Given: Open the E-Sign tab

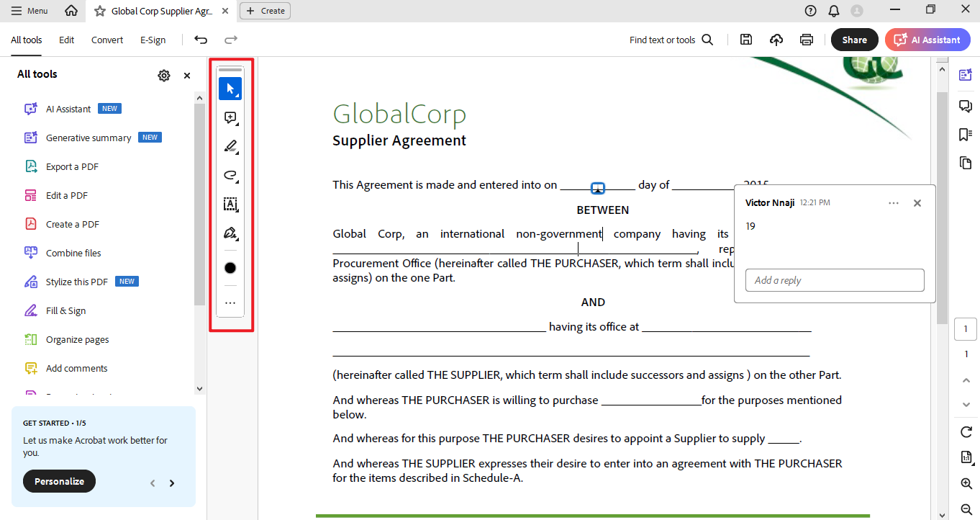Looking at the screenshot, I should pos(153,40).
